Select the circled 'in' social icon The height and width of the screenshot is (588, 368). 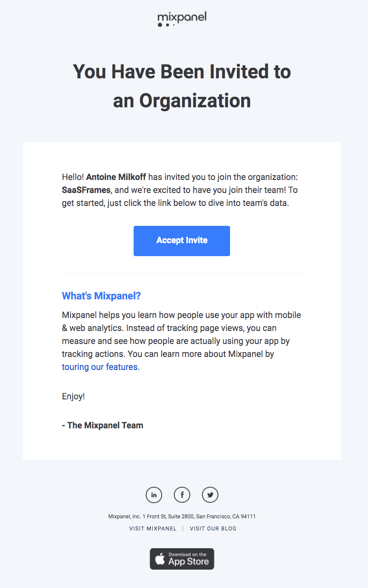point(154,495)
